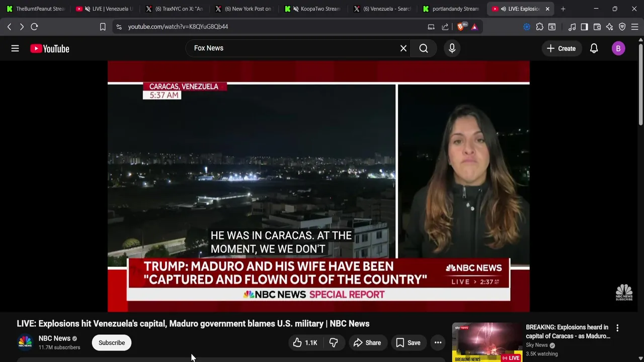Open the Create menu
The width and height of the screenshot is (644, 362).
coord(561,48)
